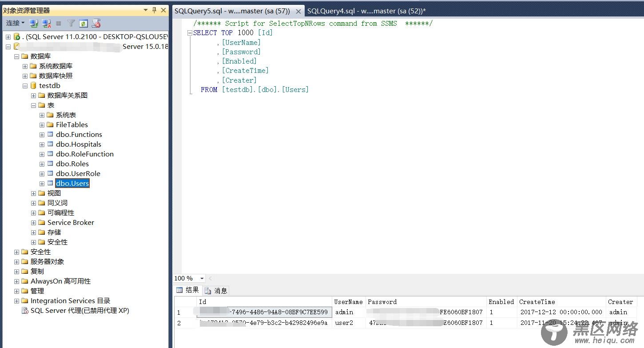644x348 pixels.
Task: Collapse the testdb database node
Action: coord(25,85)
